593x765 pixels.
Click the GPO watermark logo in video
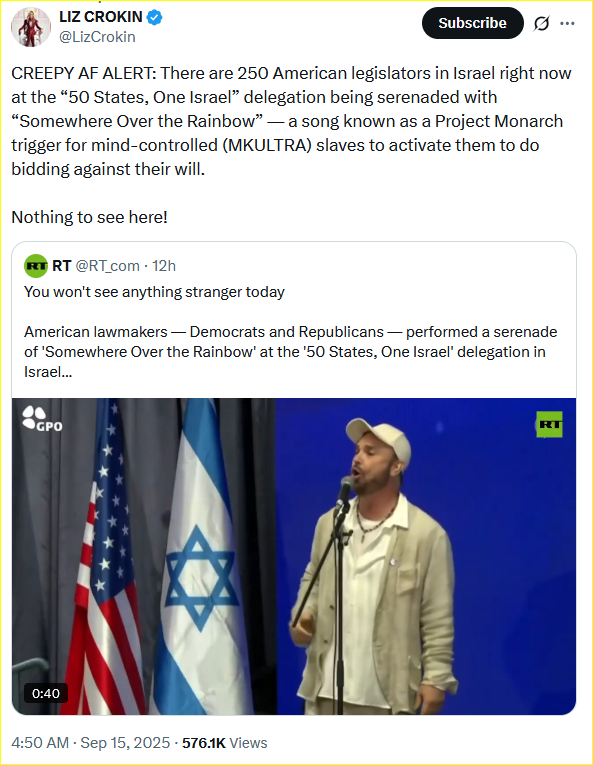coord(42,419)
